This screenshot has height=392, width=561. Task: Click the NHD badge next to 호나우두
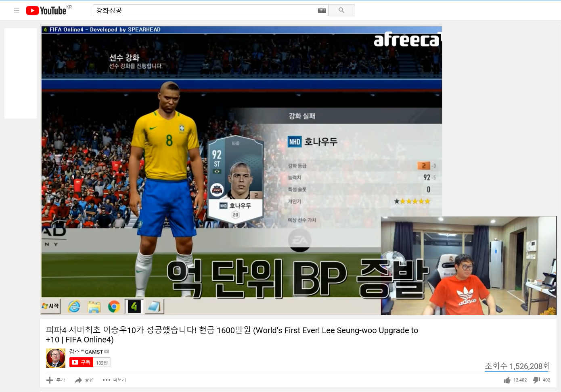[295, 142]
